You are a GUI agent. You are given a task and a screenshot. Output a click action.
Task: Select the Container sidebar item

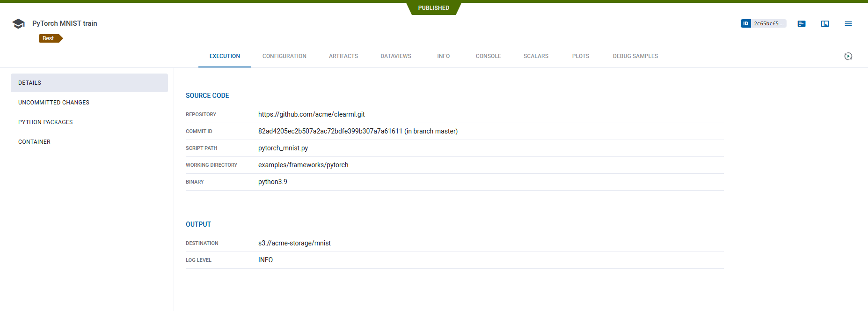34,142
